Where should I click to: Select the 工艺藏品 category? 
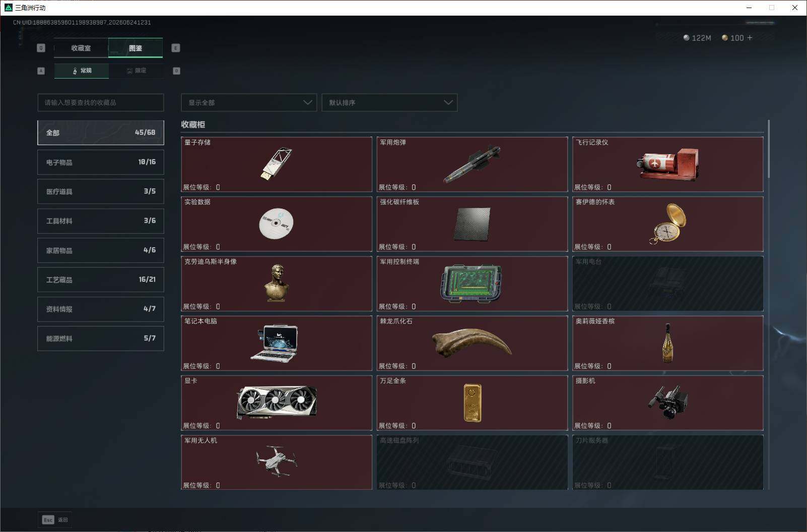pyautogui.click(x=101, y=280)
